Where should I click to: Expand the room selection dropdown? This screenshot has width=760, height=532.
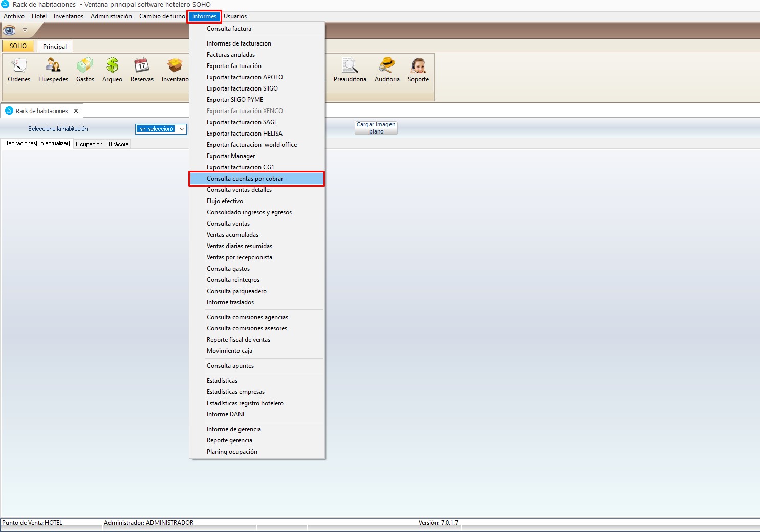(182, 129)
